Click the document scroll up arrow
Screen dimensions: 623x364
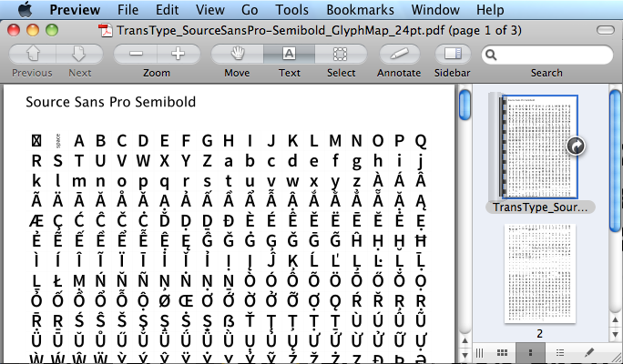pos(465,340)
